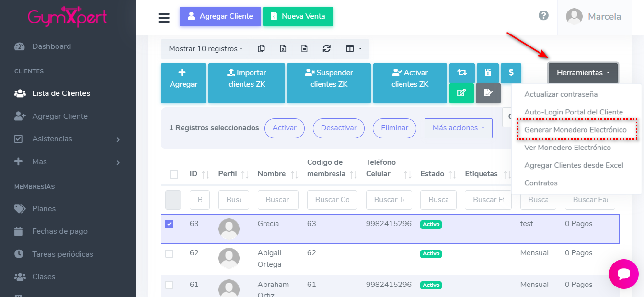
Task: Open the help question mark icon
Action: click(543, 16)
